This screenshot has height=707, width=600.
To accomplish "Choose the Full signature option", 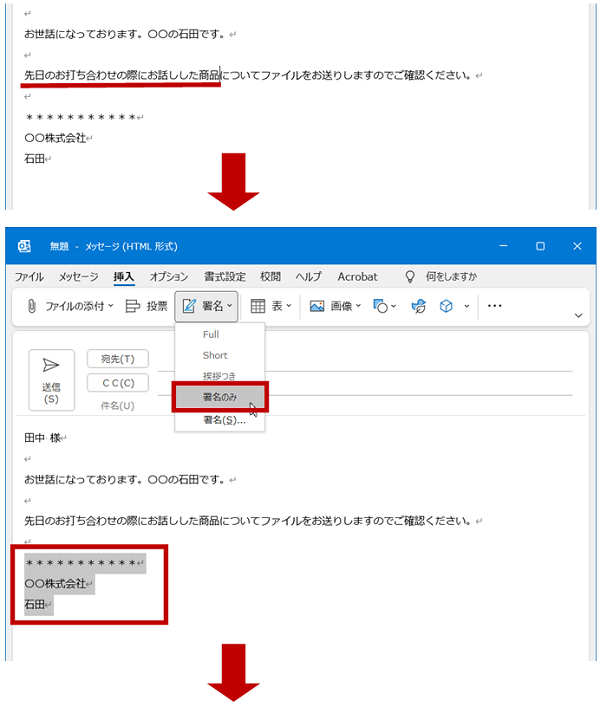I will pyautogui.click(x=210, y=335).
